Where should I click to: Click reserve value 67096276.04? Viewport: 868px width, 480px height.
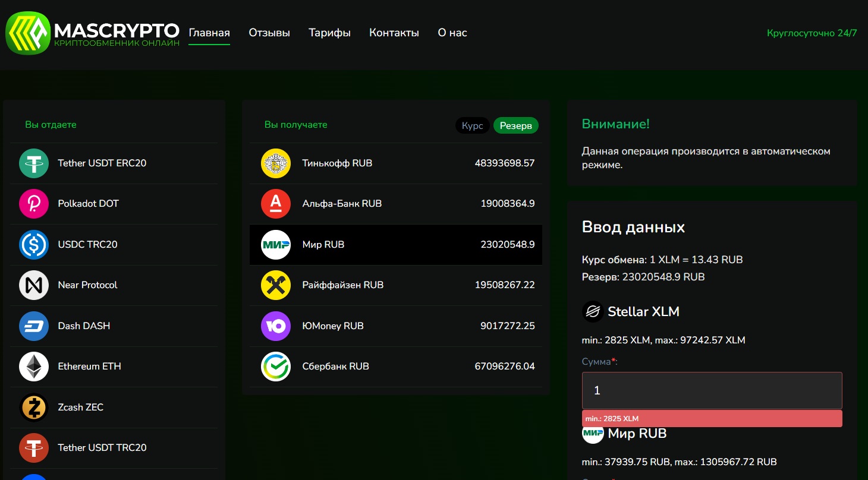505,367
